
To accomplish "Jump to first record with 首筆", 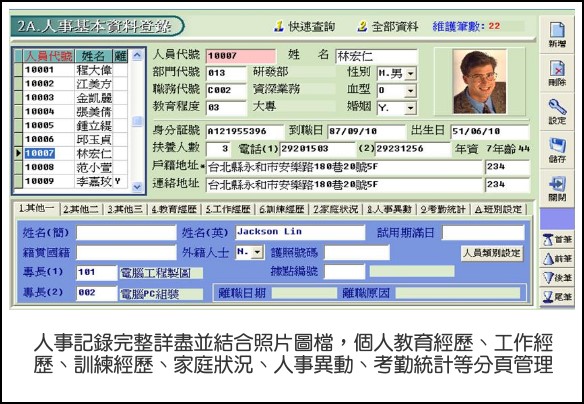I will click(557, 240).
